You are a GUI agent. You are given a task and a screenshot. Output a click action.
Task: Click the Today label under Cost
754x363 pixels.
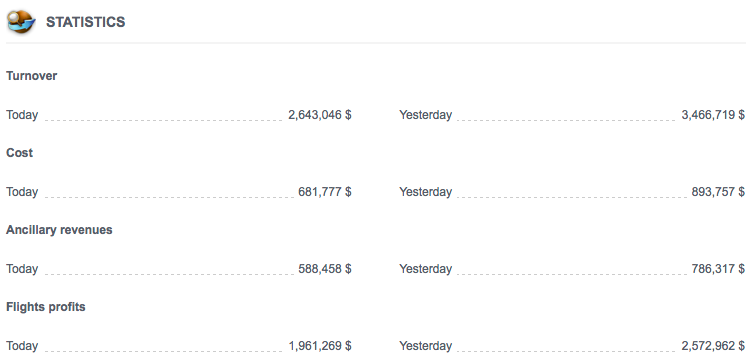[x=22, y=192]
